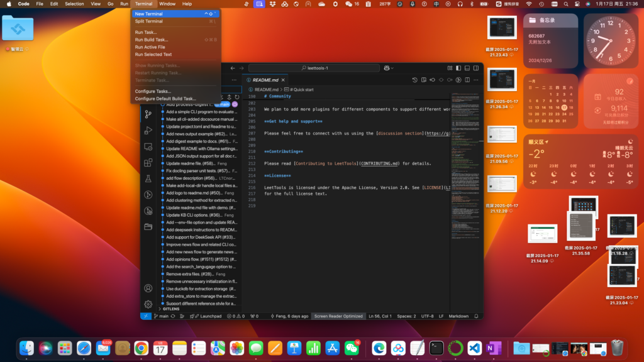Select Run Build Task... menu entry
The image size is (644, 362).
[x=175, y=40]
